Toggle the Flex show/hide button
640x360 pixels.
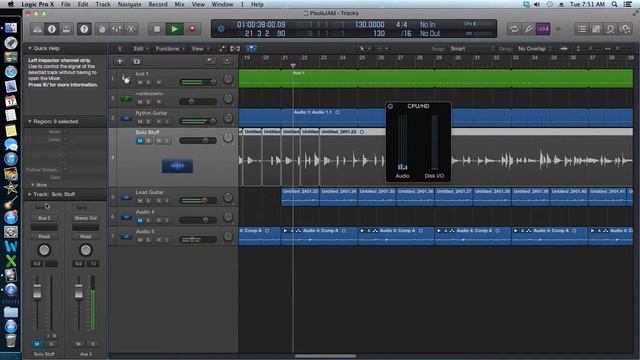(x=235, y=49)
